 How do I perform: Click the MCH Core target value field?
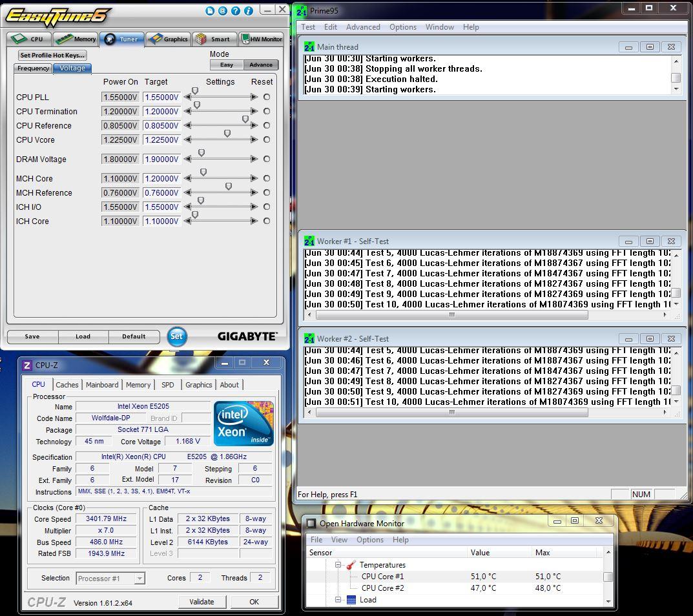tap(161, 178)
